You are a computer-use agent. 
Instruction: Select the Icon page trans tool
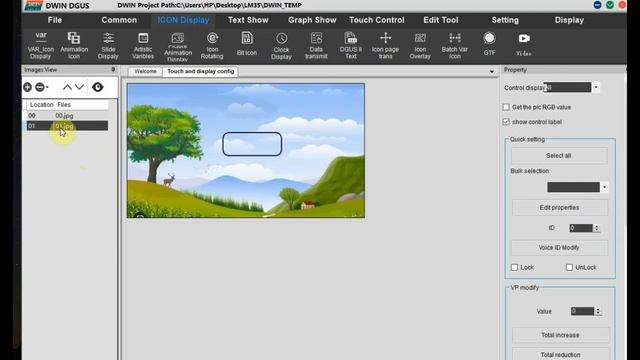pos(385,45)
